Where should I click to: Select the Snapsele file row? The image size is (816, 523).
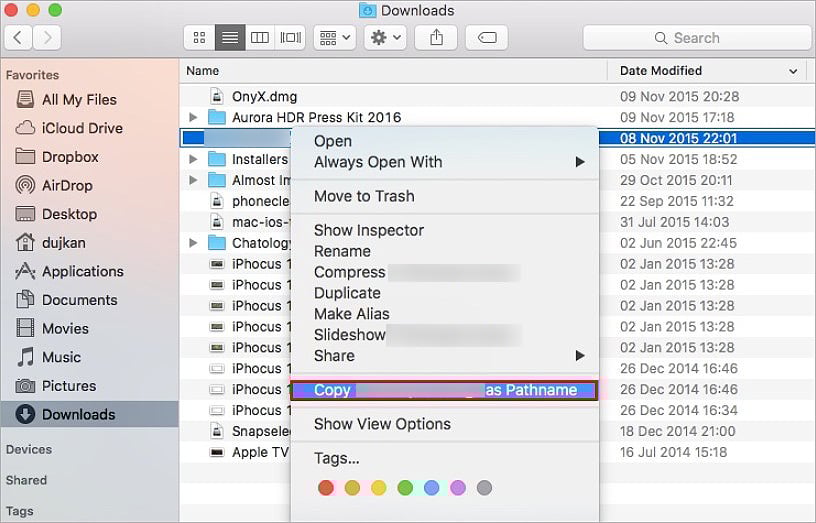pos(235,431)
